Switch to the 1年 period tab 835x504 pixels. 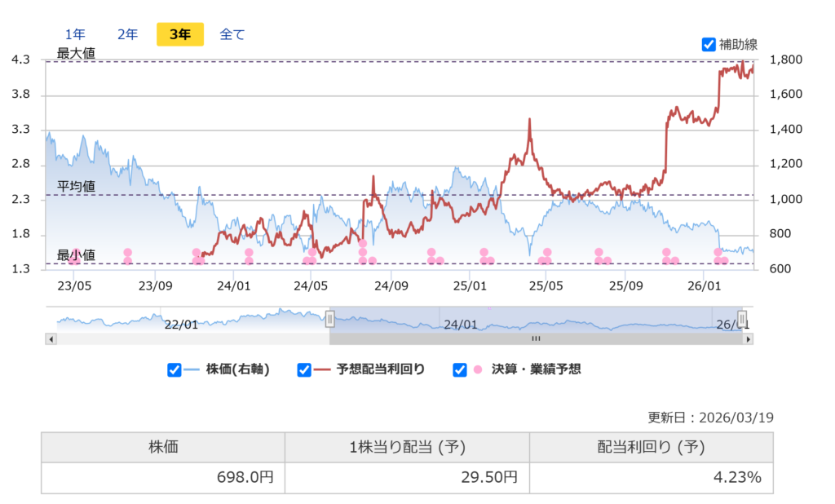click(75, 34)
